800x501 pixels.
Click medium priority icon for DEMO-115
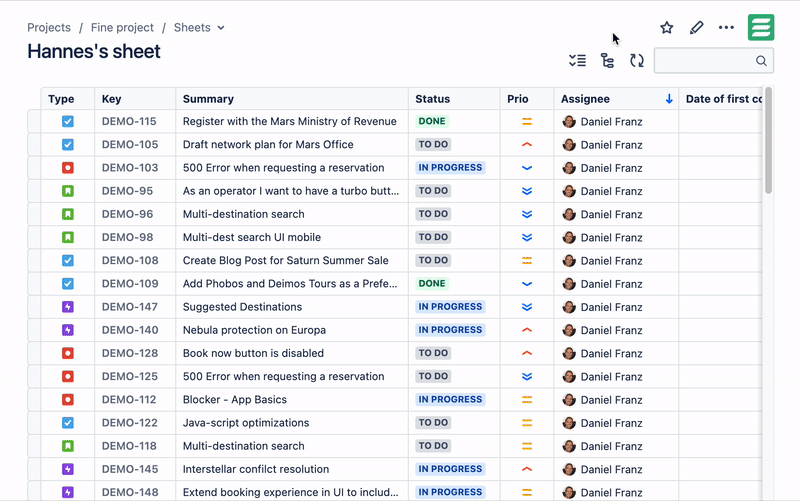527,121
